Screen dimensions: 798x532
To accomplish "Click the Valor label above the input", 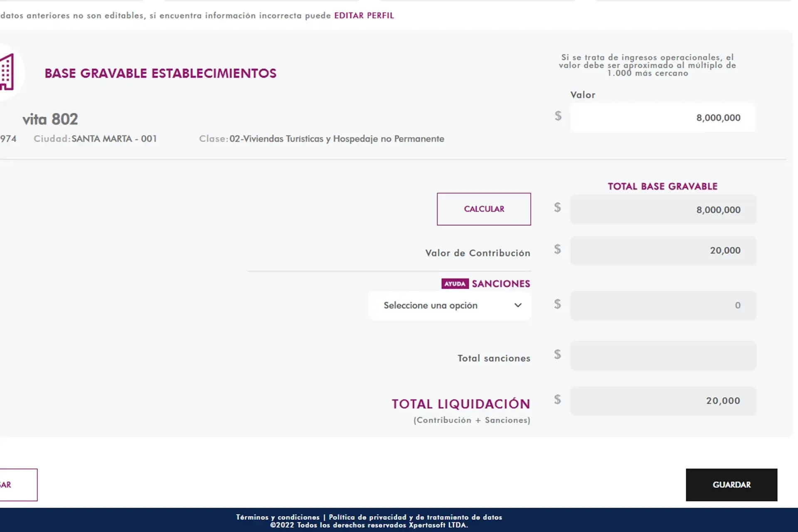I will (583, 95).
